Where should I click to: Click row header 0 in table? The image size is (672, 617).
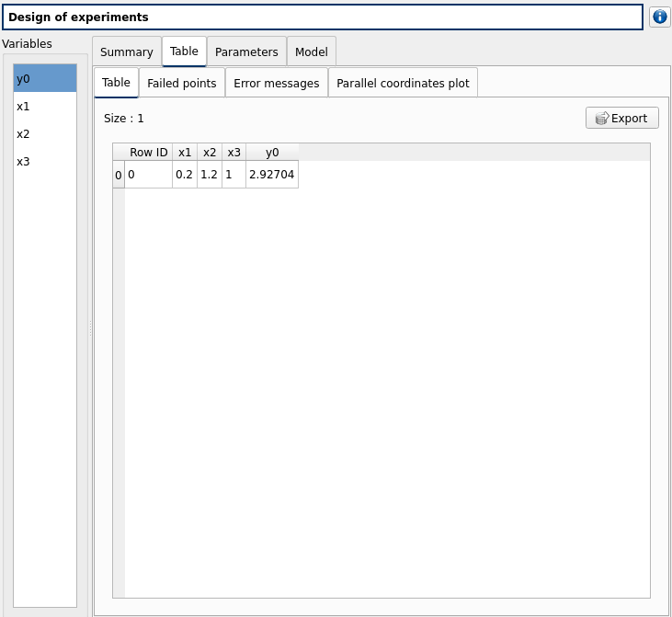tap(118, 175)
